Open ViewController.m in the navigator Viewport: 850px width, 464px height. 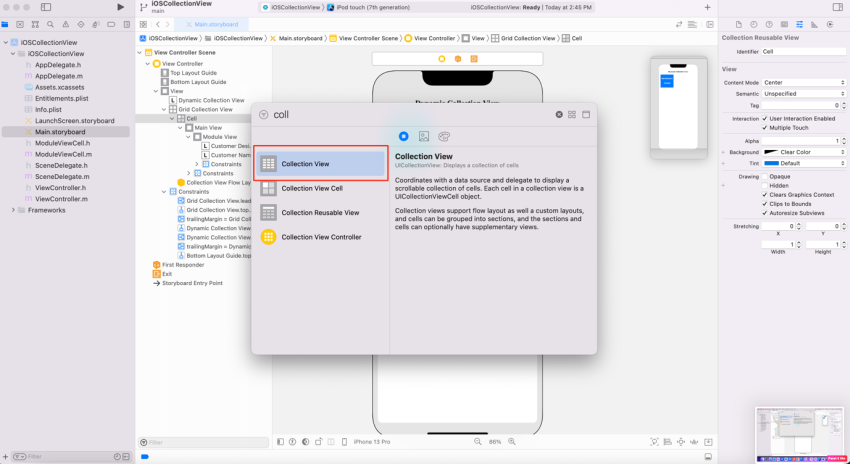click(61, 199)
